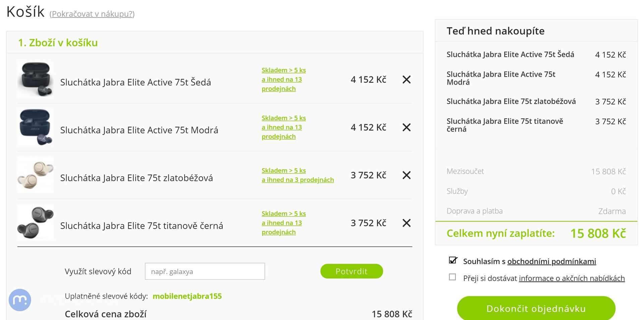This screenshot has width=644, height=320.
Task: Open Sluchátka Jabra Elite Active 75t Modrá product
Action: [x=139, y=130]
